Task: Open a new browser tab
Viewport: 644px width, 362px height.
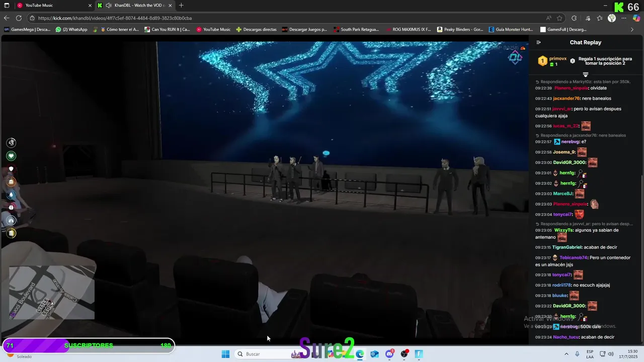Action: pyautogui.click(x=181, y=5)
